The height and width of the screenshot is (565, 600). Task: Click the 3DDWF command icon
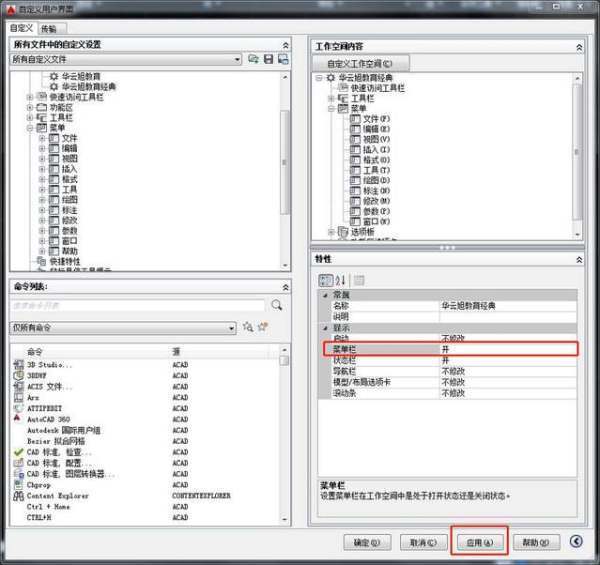tap(18, 376)
